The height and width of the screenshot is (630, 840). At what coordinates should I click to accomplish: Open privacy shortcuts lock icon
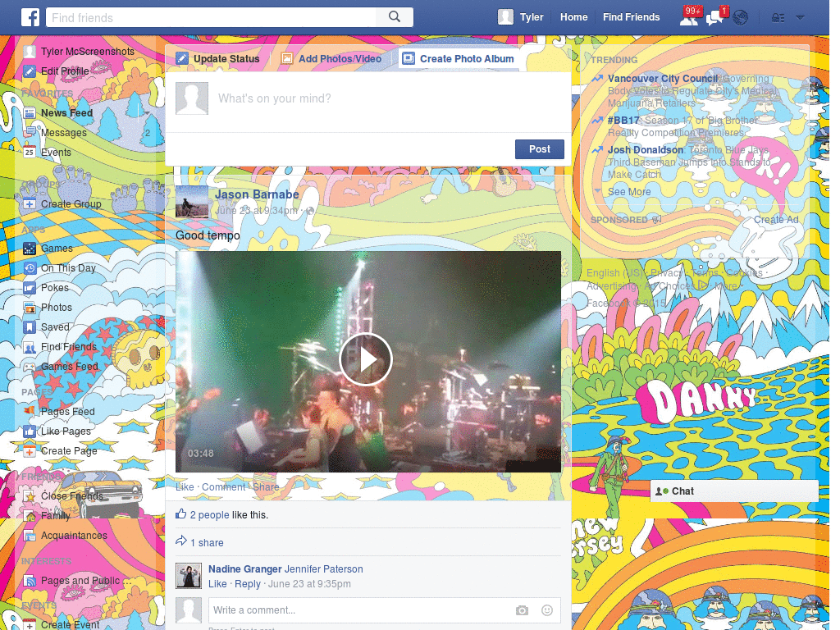[778, 18]
